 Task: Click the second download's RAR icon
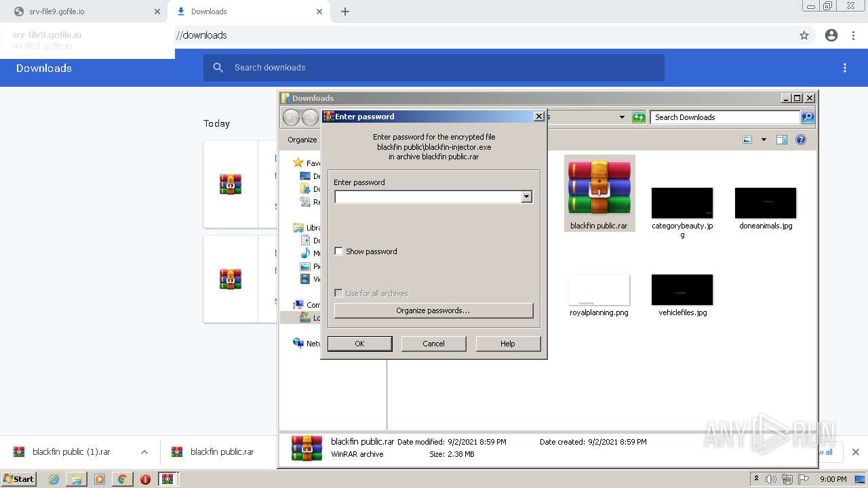[x=231, y=279]
